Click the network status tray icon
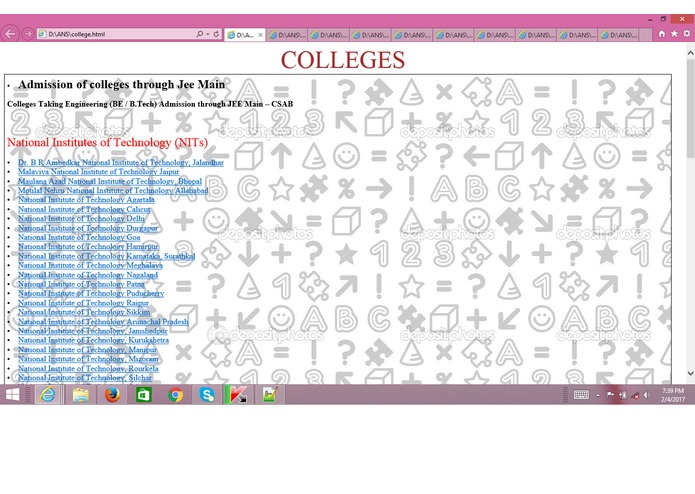The image size is (695, 494). (635, 395)
